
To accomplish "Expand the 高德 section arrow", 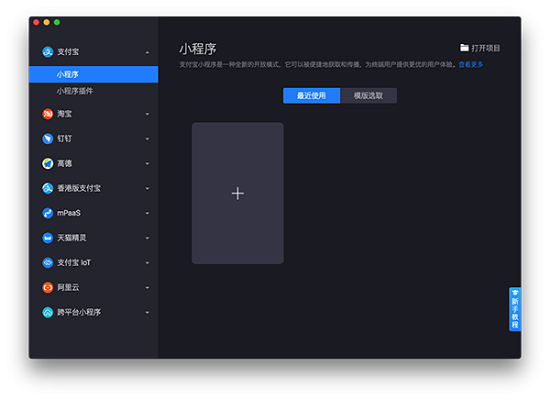I will coord(147,164).
